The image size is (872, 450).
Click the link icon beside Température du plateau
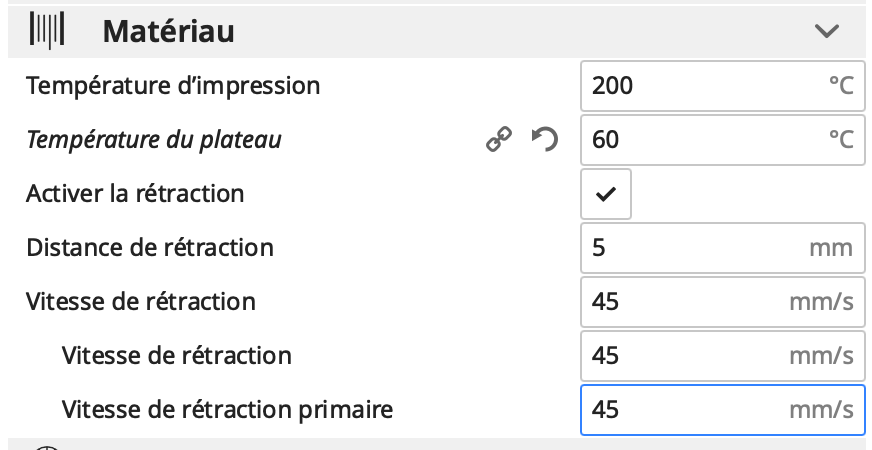(499, 140)
